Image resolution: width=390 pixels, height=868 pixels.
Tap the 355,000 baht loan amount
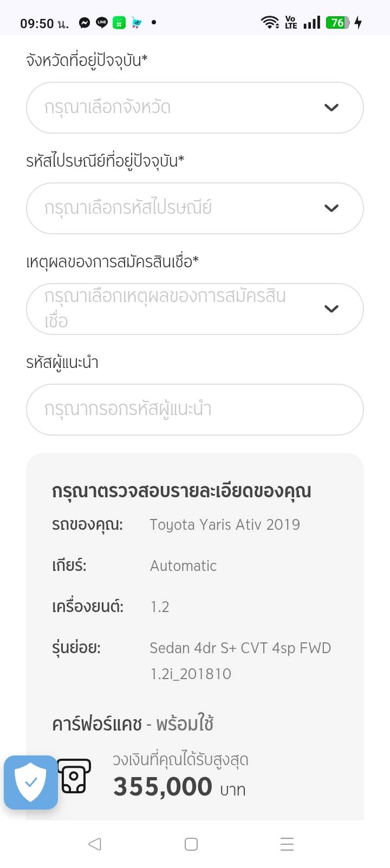pyautogui.click(x=162, y=787)
